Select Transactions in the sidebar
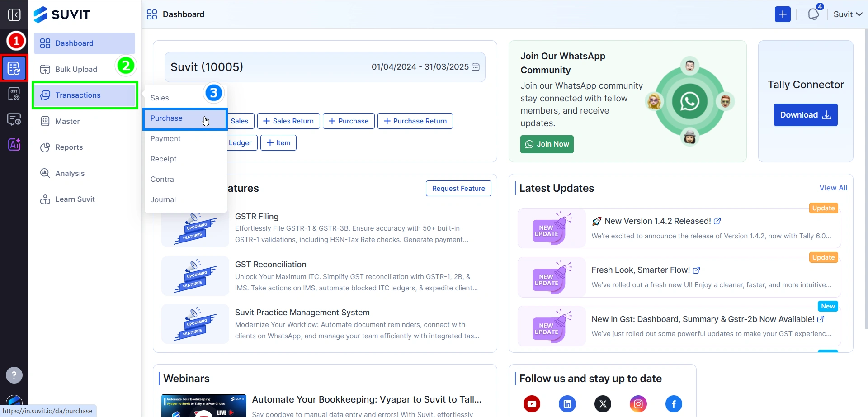This screenshot has height=417, width=868. tap(85, 95)
